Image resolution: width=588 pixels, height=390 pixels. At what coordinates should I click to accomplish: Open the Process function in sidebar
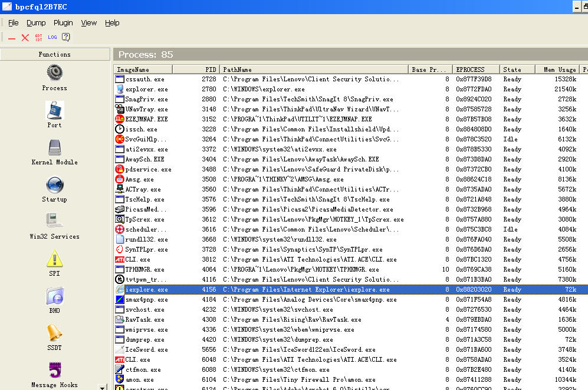pos(54,78)
